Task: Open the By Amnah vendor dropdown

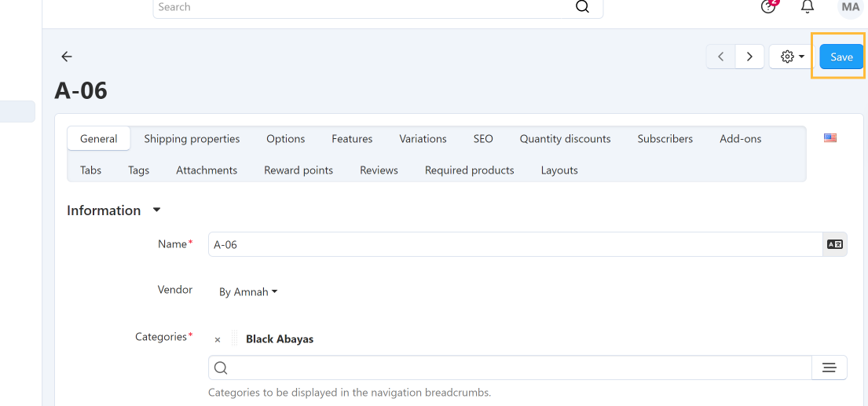Action: pyautogui.click(x=248, y=292)
